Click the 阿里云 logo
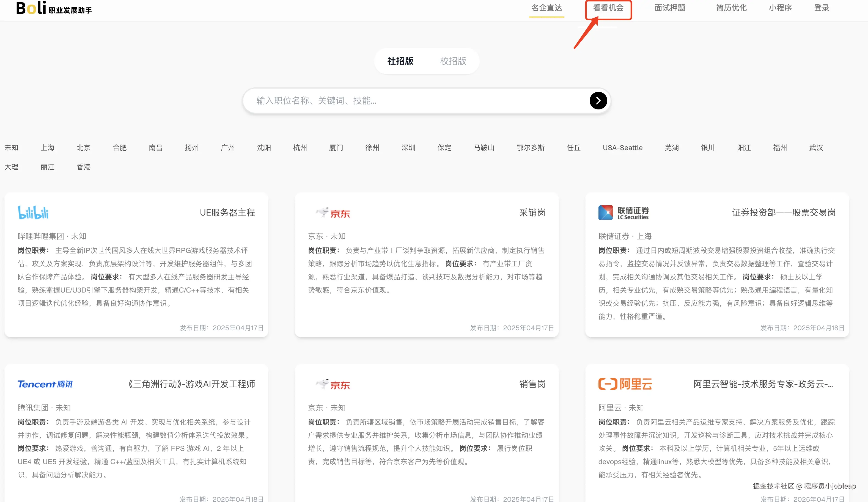The width and height of the screenshot is (868, 502). 625,384
